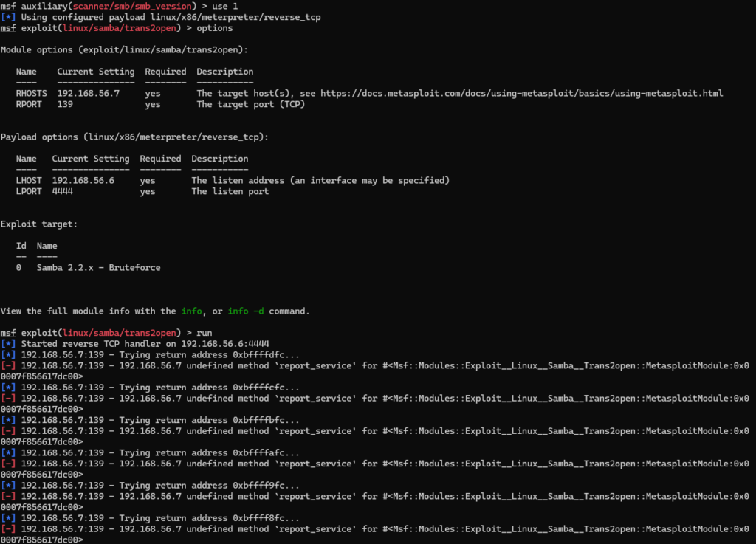Click 'Payload options (linux/x86/meterpreter/reverse_tcp):' heading
The width and height of the screenshot is (756, 544).
tap(134, 137)
